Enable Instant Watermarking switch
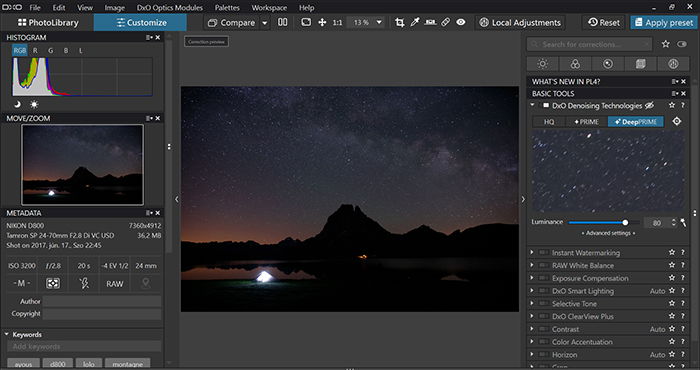 coord(543,253)
